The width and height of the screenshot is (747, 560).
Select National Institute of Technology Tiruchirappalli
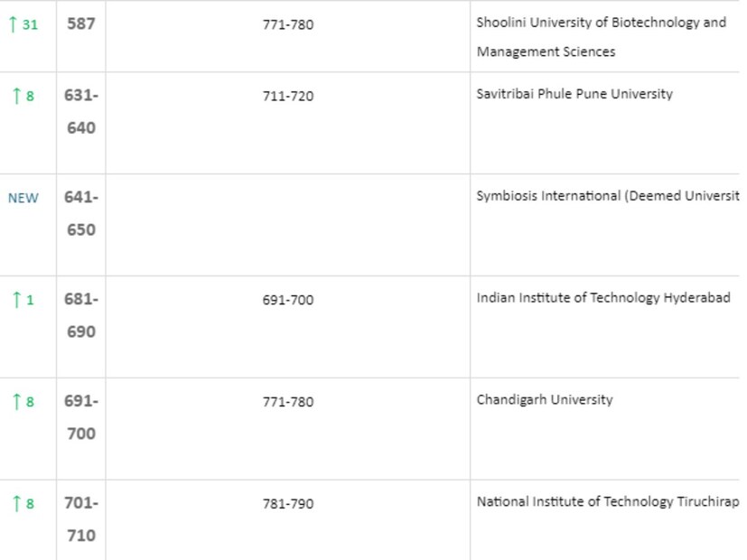(x=607, y=502)
